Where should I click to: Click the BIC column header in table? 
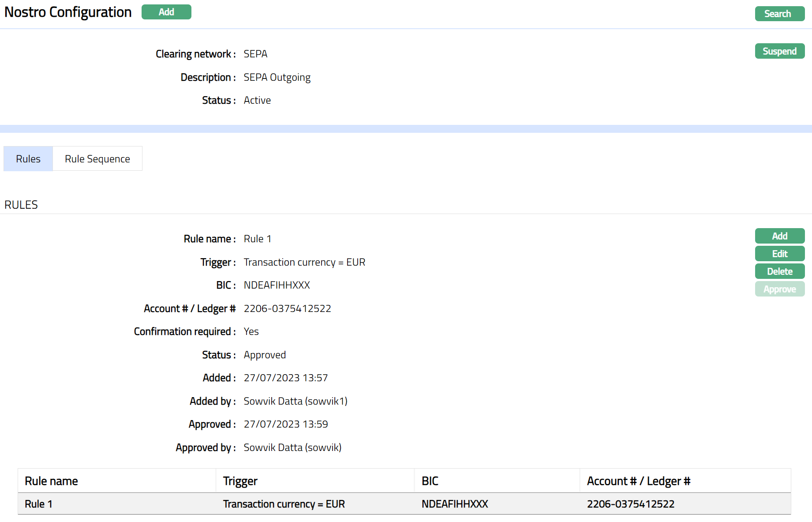pos(430,481)
